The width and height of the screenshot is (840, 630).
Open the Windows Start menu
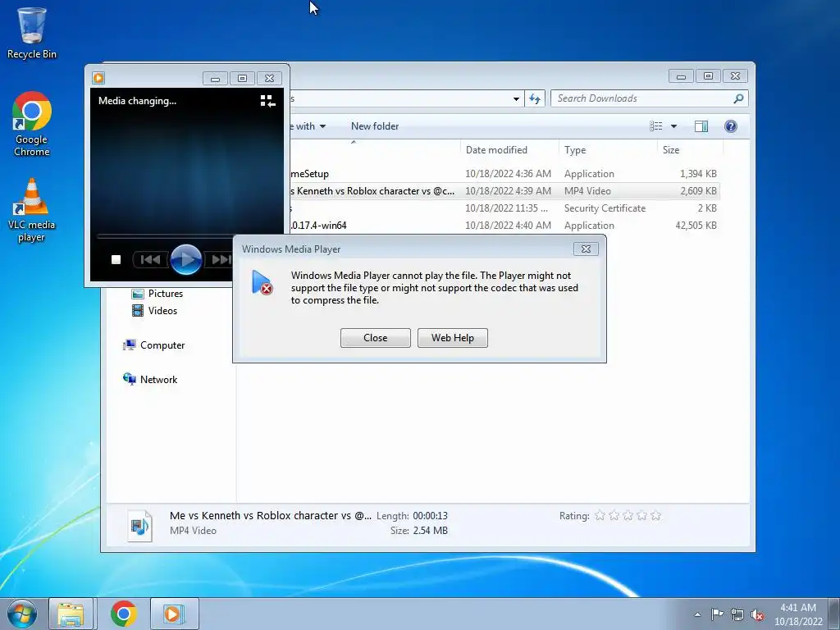(22, 614)
